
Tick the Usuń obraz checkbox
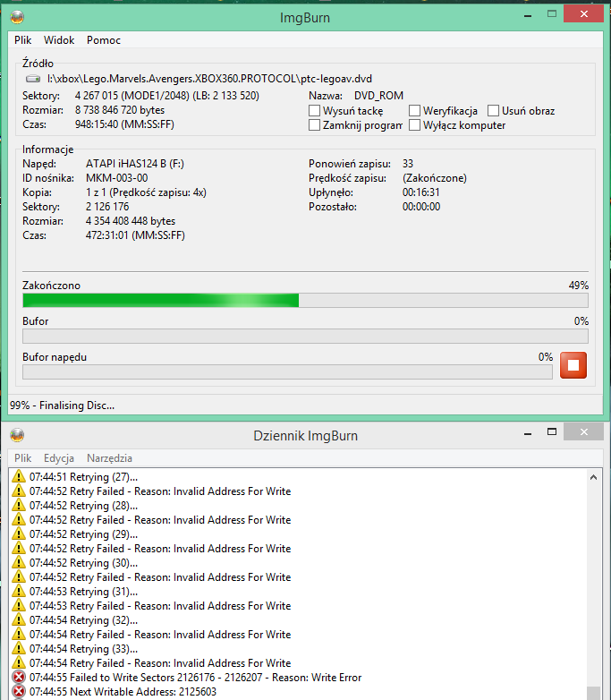coord(493,111)
